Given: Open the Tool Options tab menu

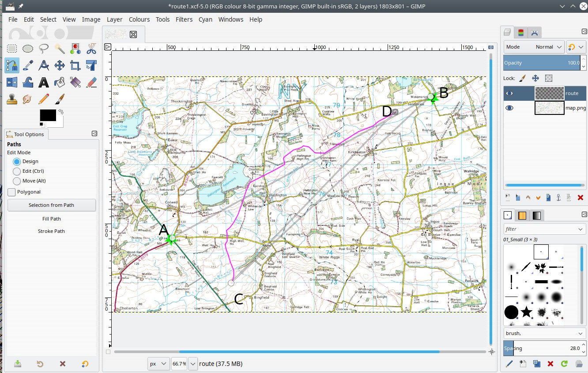Looking at the screenshot, I should tap(94, 133).
